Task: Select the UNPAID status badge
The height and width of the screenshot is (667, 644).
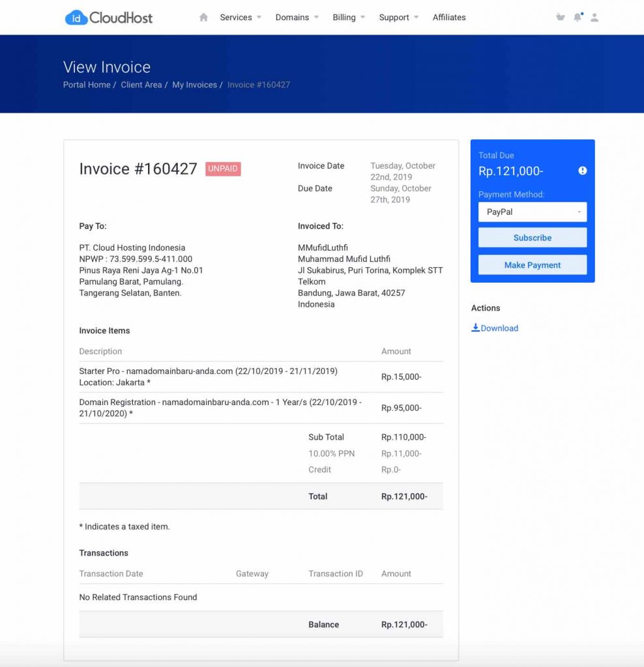Action: 223,169
